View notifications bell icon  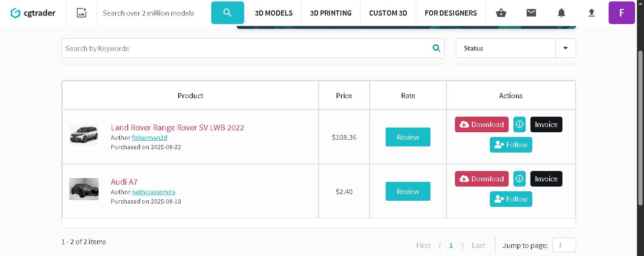561,13
